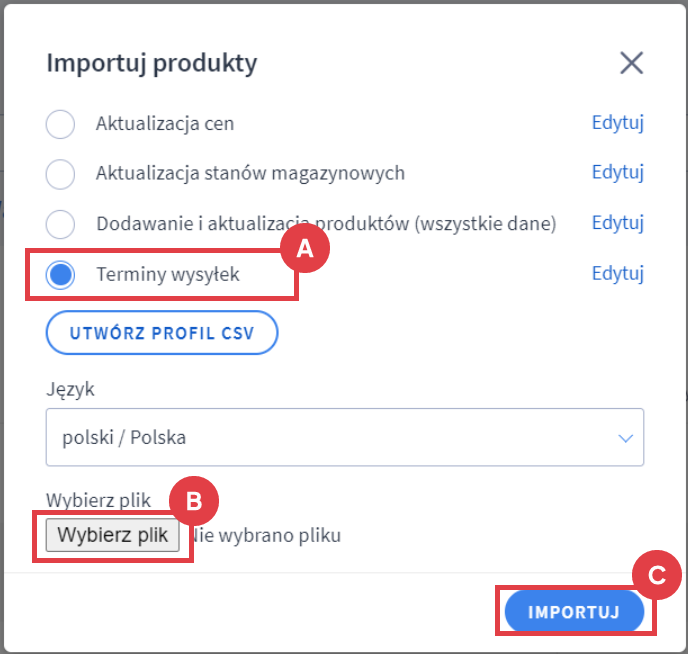
Task: Click the red A annotation badge
Action: coord(305,250)
